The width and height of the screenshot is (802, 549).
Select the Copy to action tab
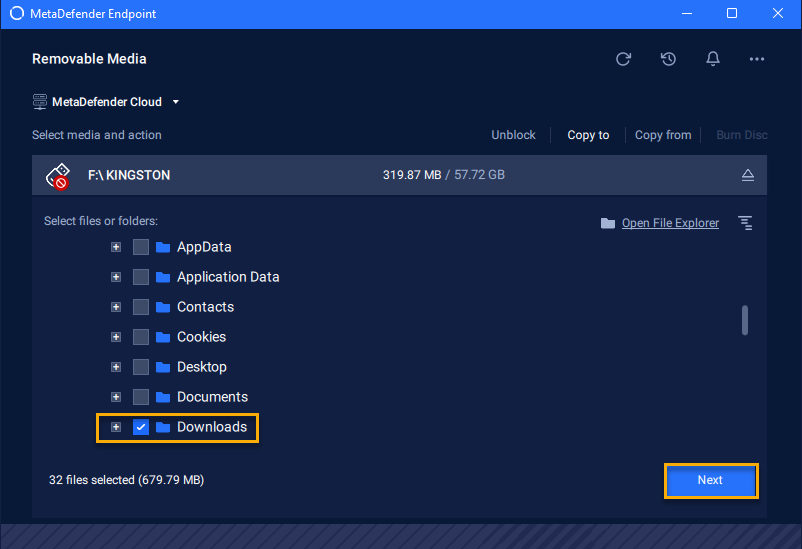(588, 135)
